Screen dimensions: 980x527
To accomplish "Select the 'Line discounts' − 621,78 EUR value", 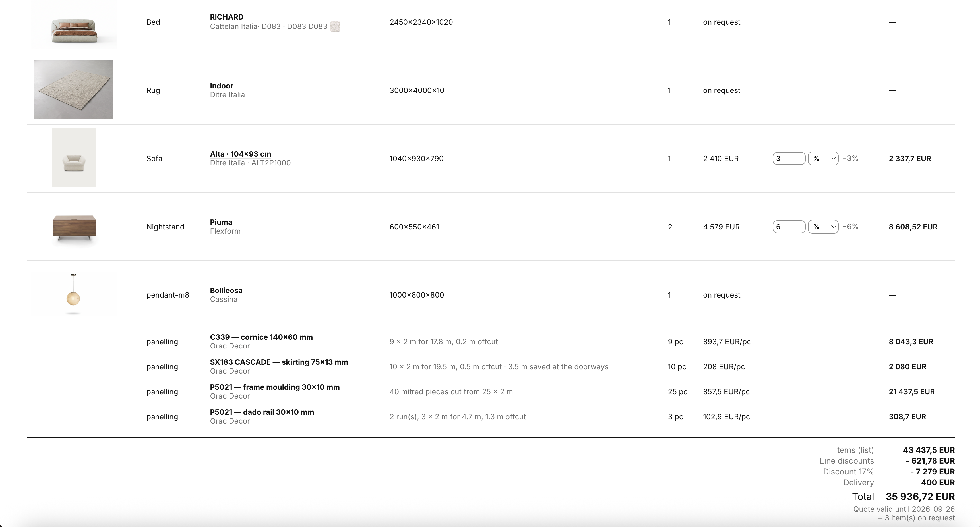I will (x=930, y=461).
